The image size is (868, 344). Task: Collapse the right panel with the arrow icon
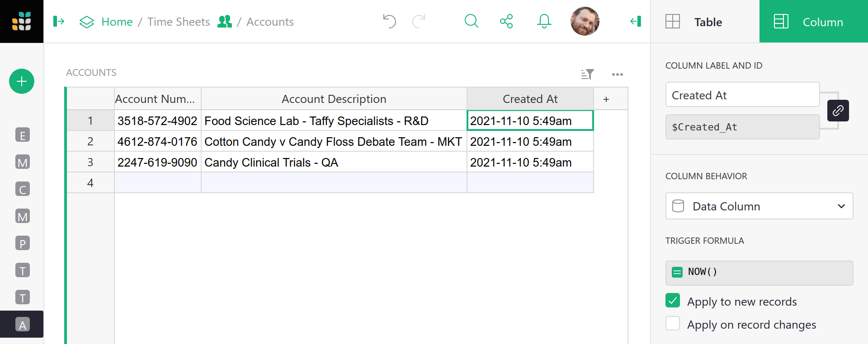636,21
